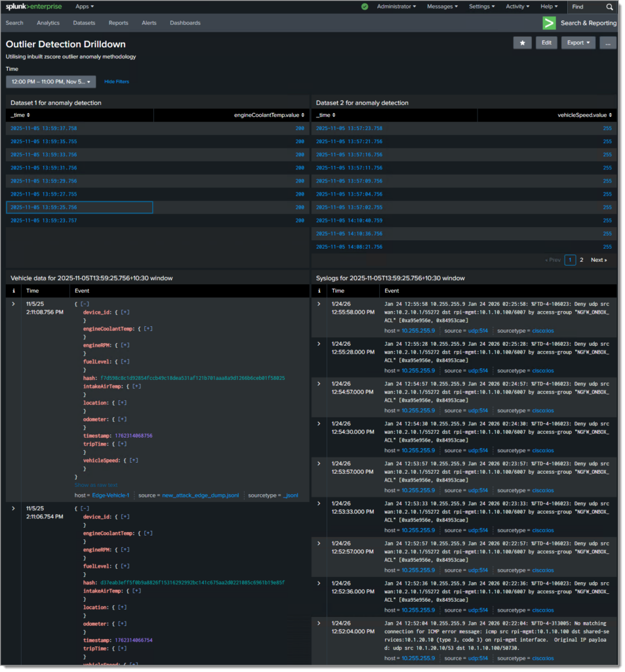Open the time range picker dropdown
Image resolution: width=625 pixels, height=672 pixels.
pyautogui.click(x=51, y=82)
